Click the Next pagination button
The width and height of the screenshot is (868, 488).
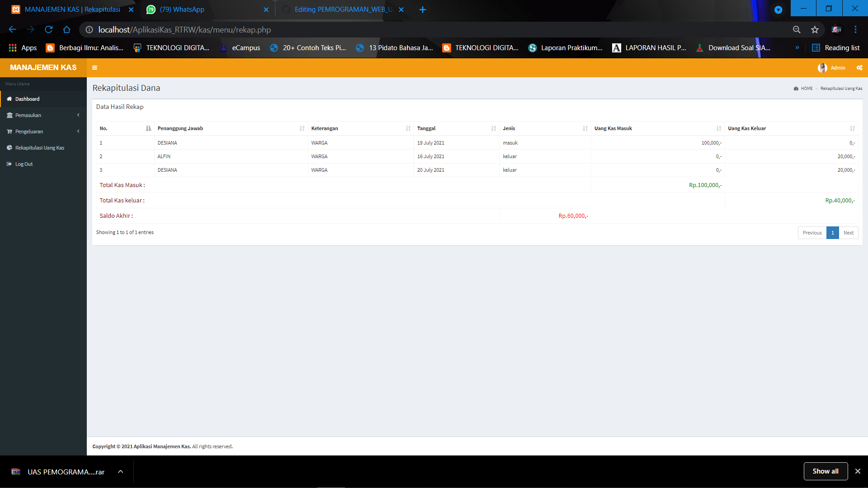849,232
